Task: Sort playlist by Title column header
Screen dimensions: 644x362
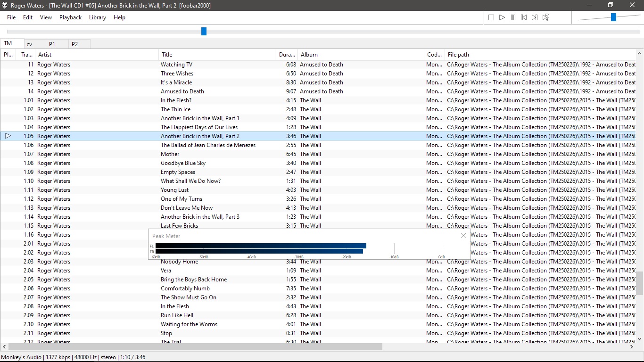Action: pyautogui.click(x=217, y=55)
